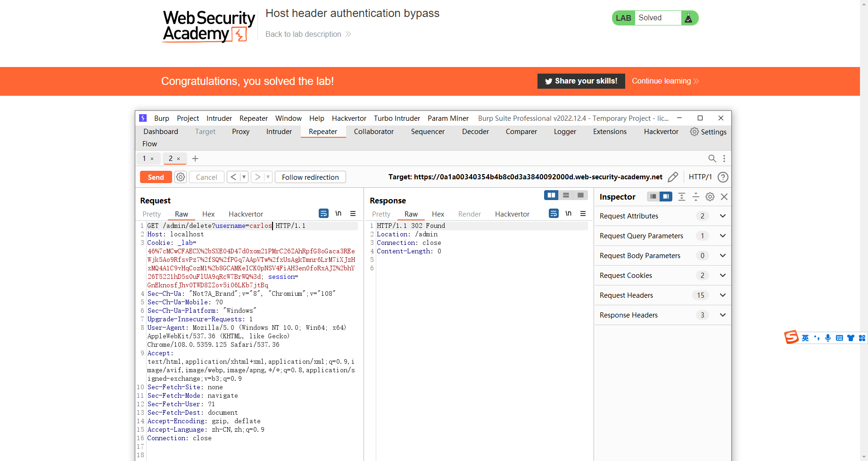This screenshot has height=461, width=868.
Task: Collapse all Inspector sections icon
Action: point(696,197)
